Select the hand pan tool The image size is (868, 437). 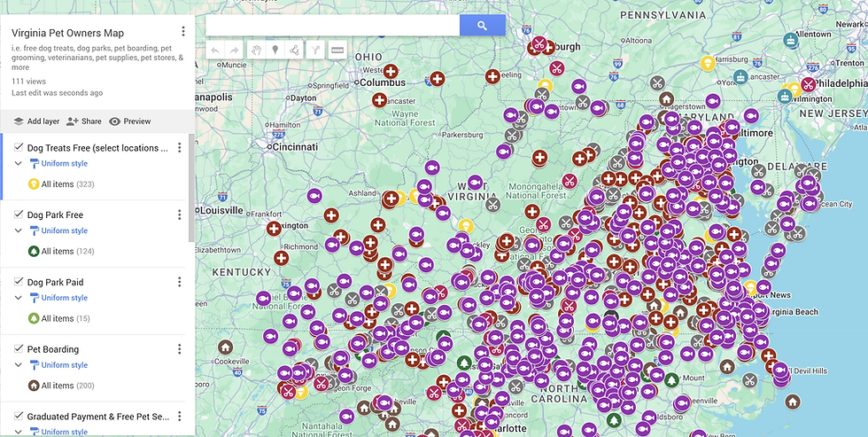pos(256,50)
